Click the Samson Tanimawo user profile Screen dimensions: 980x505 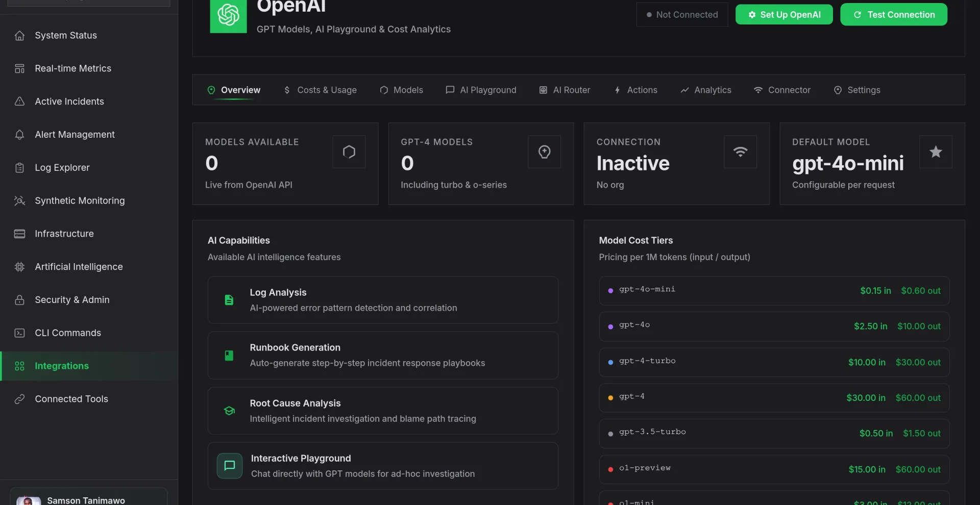pyautogui.click(x=89, y=497)
